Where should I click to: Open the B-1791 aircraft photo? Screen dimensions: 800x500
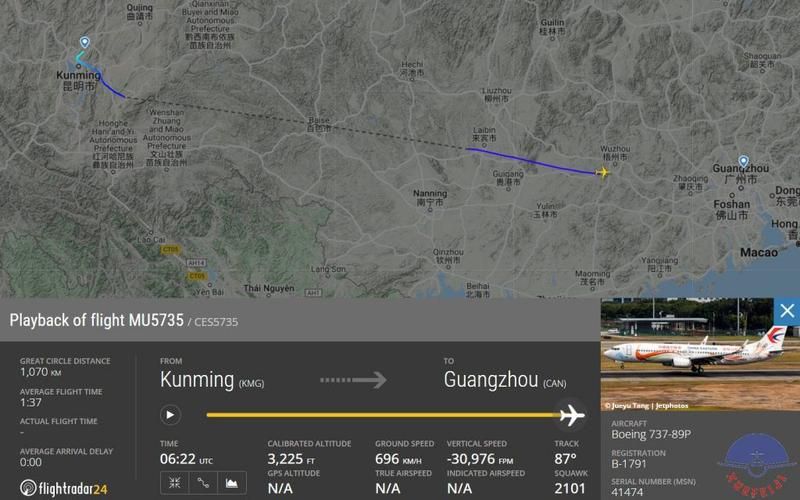tap(700, 354)
